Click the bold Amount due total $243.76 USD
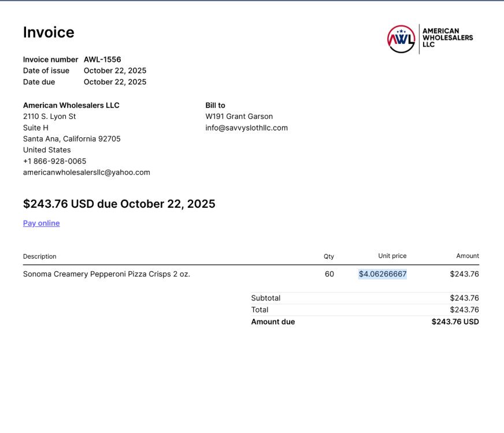Image resolution: width=504 pixels, height=433 pixels. (x=455, y=322)
